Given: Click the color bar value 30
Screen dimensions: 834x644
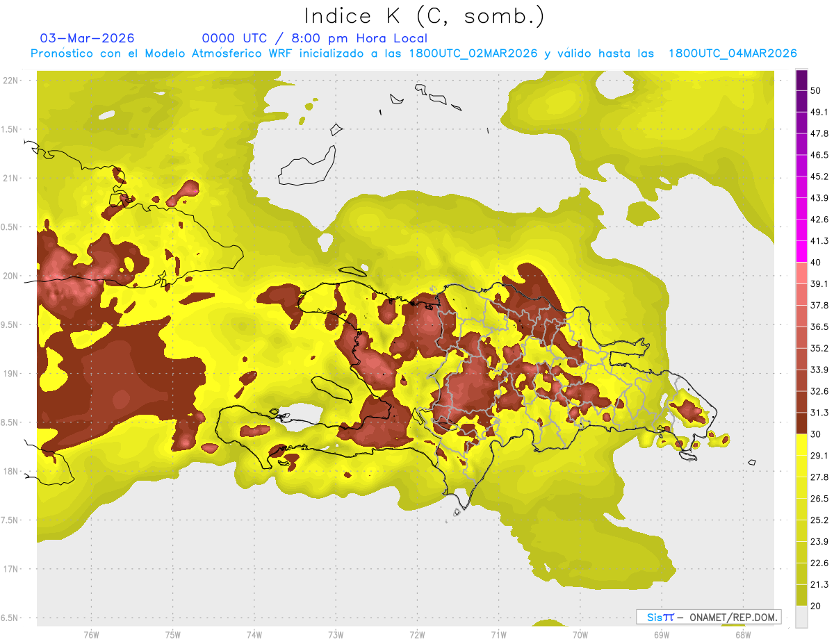Looking at the screenshot, I should (x=816, y=434).
